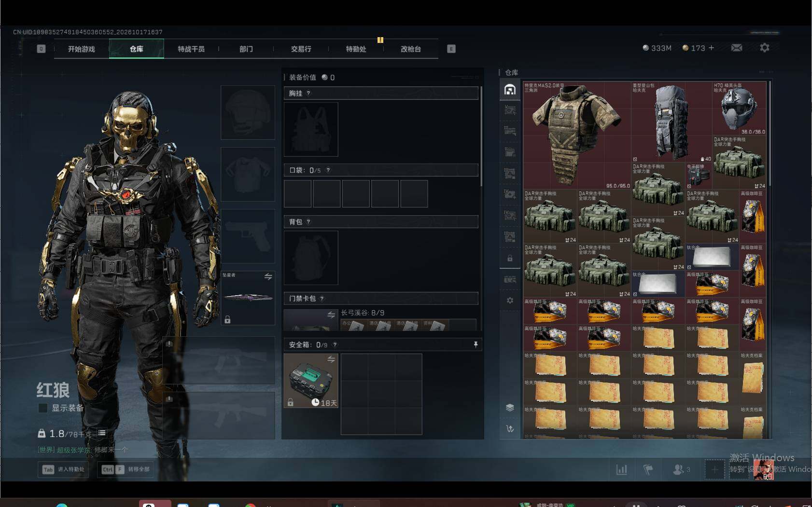Select the main warehouse sidebar icon
Image resolution: width=812 pixels, height=507 pixels.
[x=510, y=89]
